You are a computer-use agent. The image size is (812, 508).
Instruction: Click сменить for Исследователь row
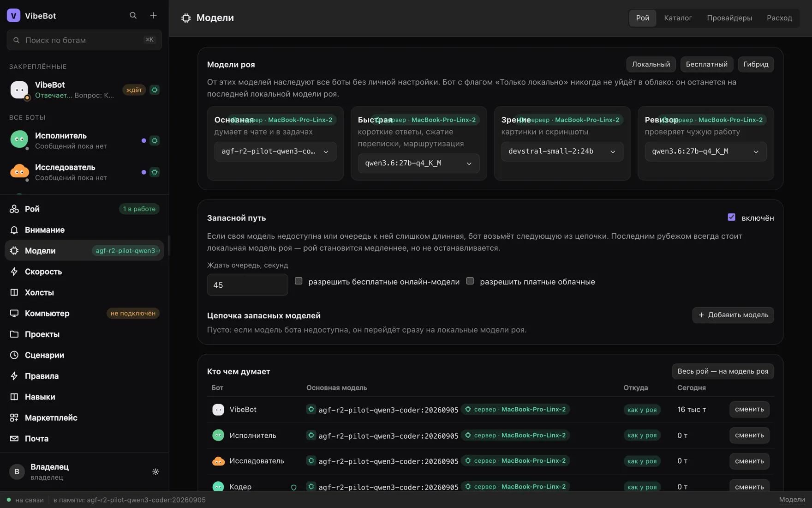tap(749, 461)
